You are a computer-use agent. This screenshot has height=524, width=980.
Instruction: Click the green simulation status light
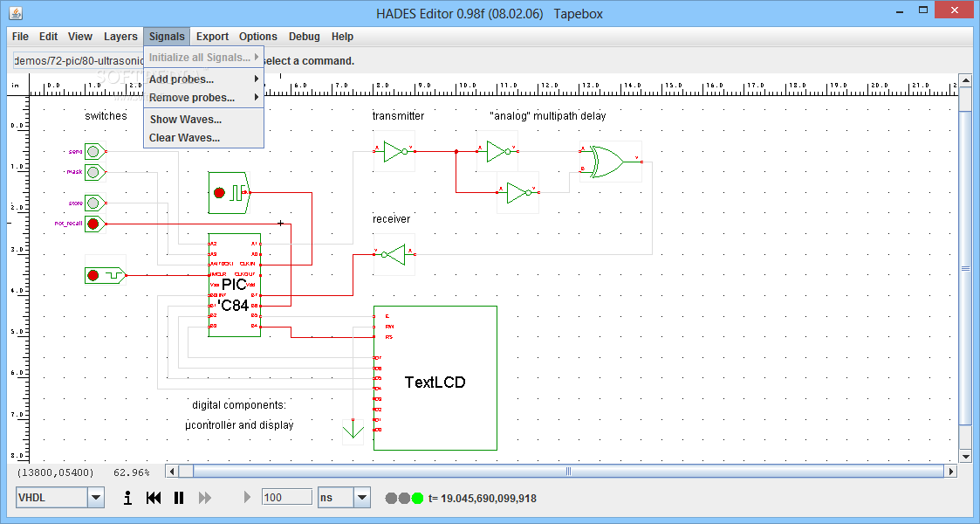(417, 499)
